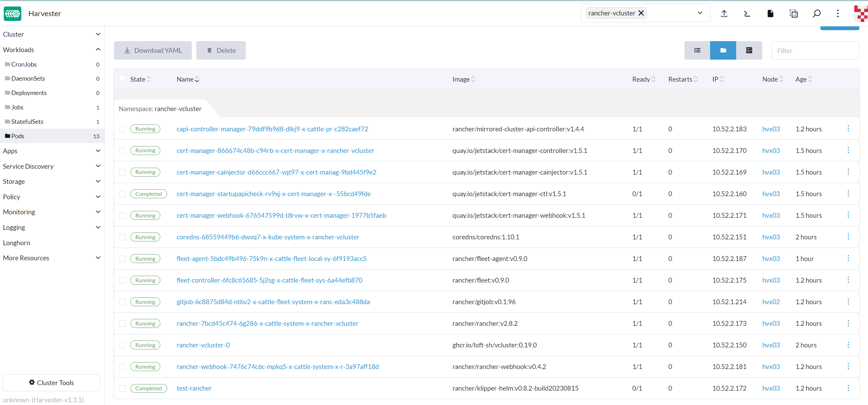Sort pods by the Restarts column
This screenshot has height=405, width=868.
click(x=683, y=79)
